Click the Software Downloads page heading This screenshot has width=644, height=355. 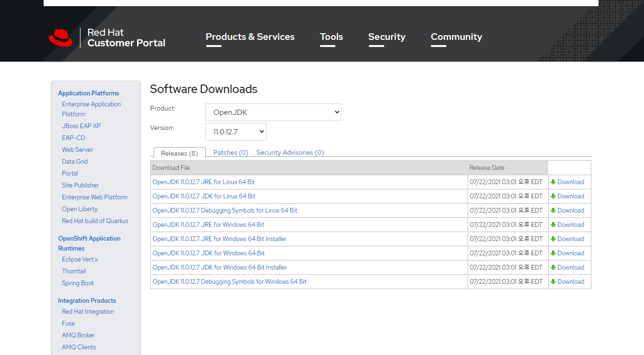click(x=204, y=89)
